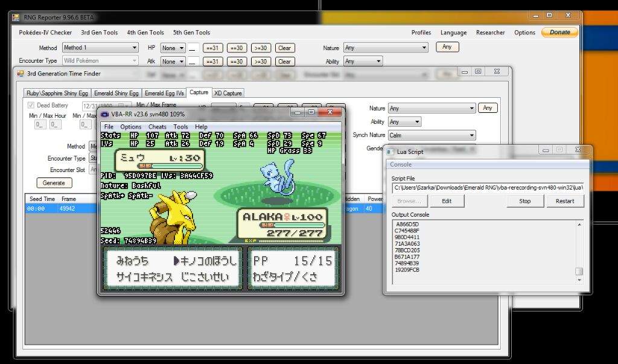Toggle the Dead Battery checkbox
Image resolution: width=618 pixels, height=364 pixels.
click(x=31, y=105)
